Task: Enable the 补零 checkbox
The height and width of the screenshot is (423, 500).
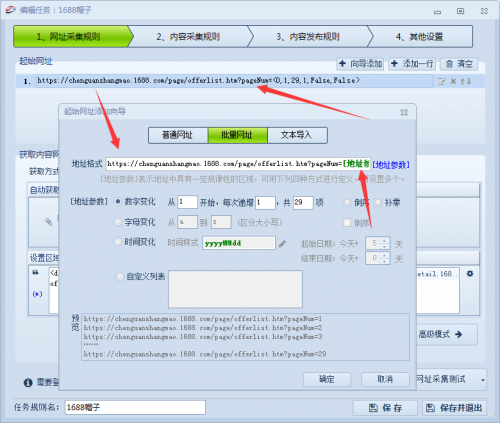Action: pyautogui.click(x=378, y=202)
